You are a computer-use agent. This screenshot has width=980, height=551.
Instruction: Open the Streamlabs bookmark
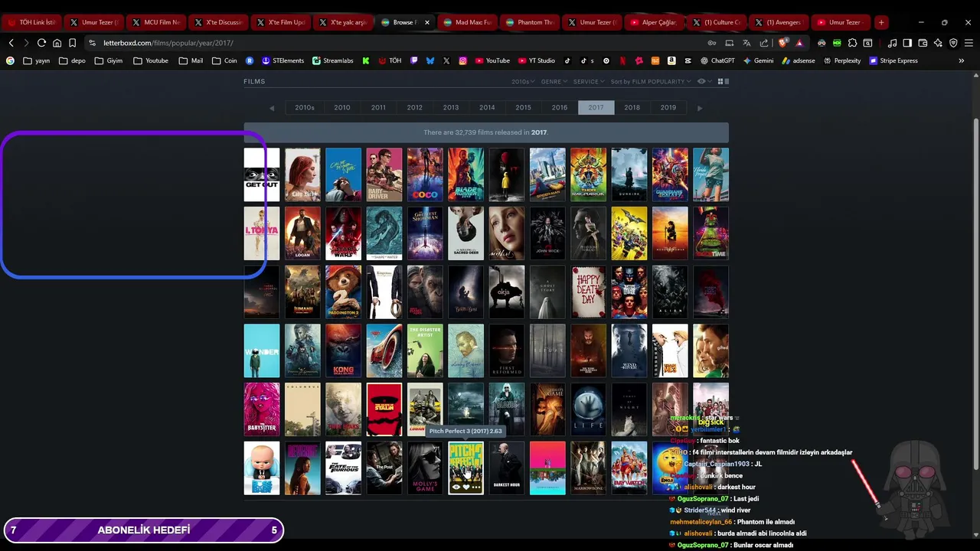click(x=333, y=60)
